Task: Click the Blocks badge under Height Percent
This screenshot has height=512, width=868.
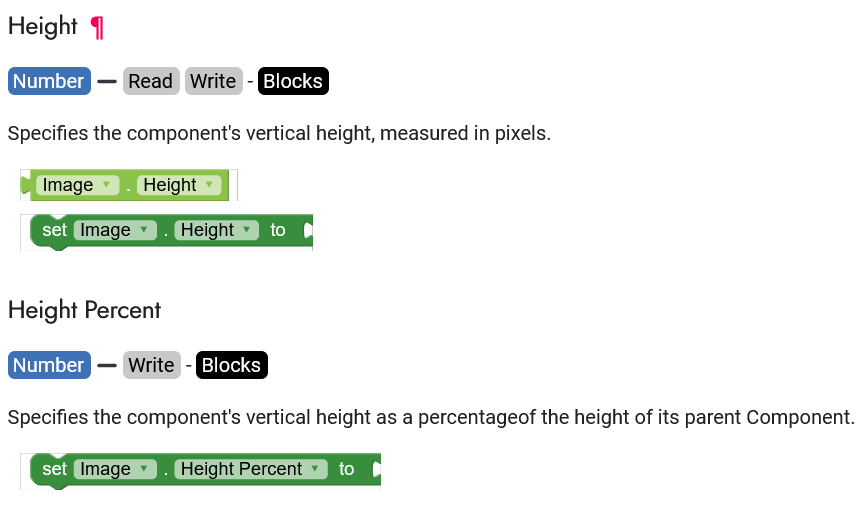Action: point(232,365)
